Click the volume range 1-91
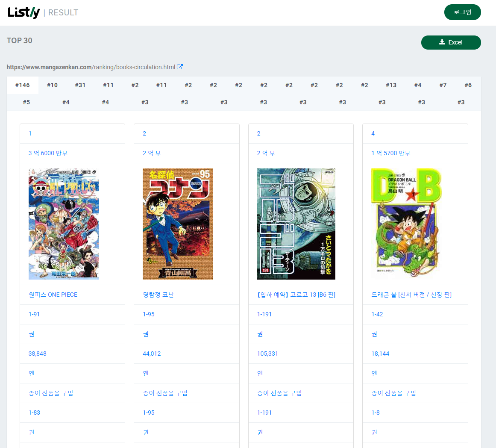Viewport: 496px width, 448px height. 34,314
